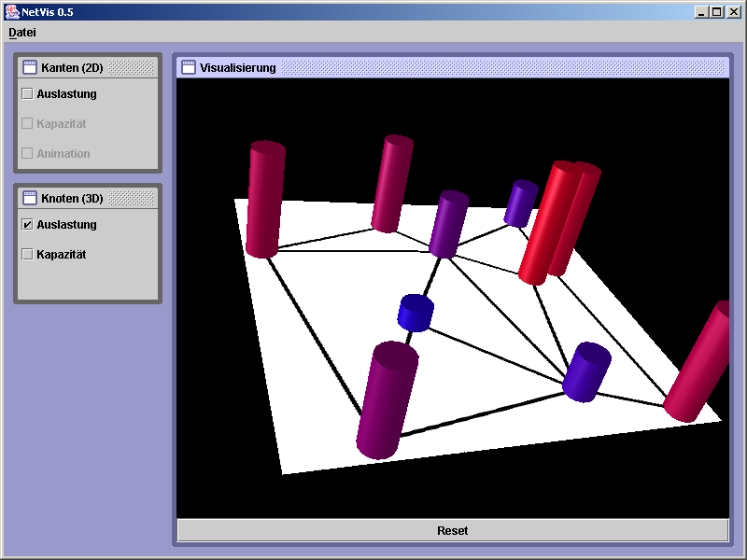Click the short blue cylinder node in center

click(416, 313)
